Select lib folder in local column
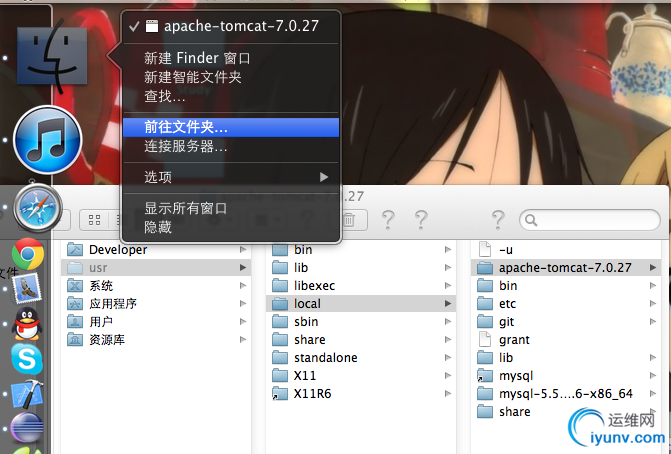The image size is (671, 454). [x=566, y=357]
